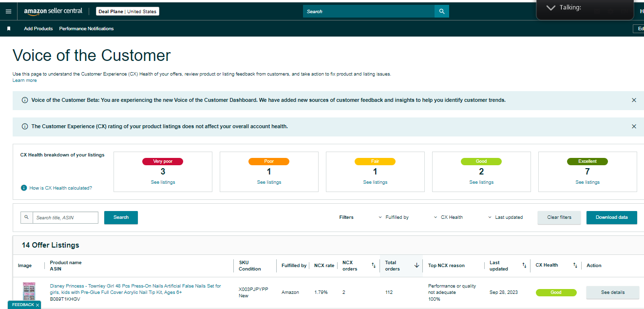Open the Disney Princess Press-On Nails product link
644x309 pixels.
click(135, 289)
